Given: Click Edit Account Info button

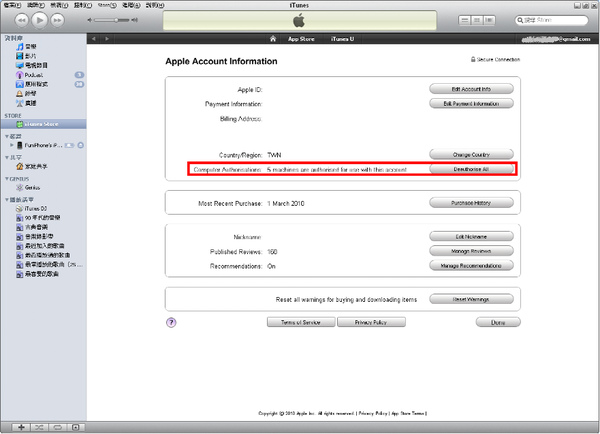Looking at the screenshot, I should pos(471,89).
